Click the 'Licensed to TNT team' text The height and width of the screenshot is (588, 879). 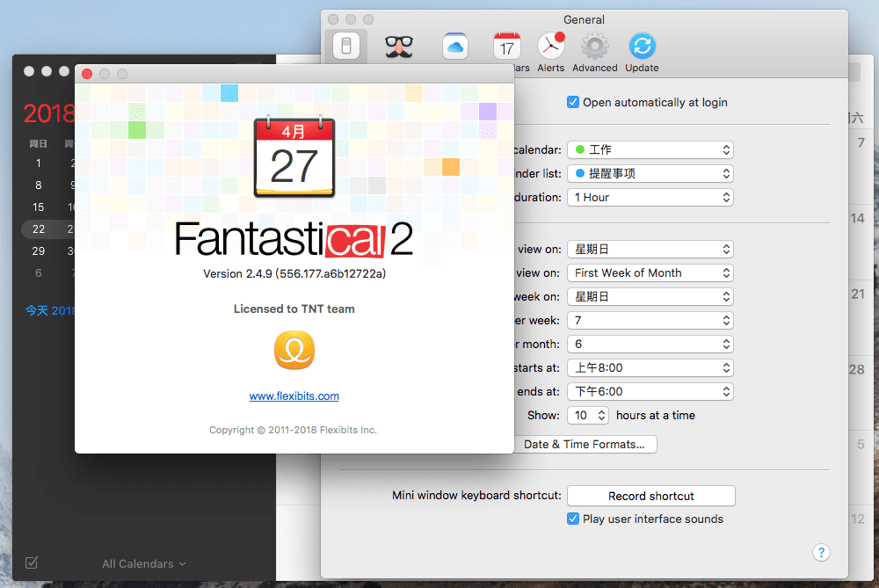click(x=294, y=309)
